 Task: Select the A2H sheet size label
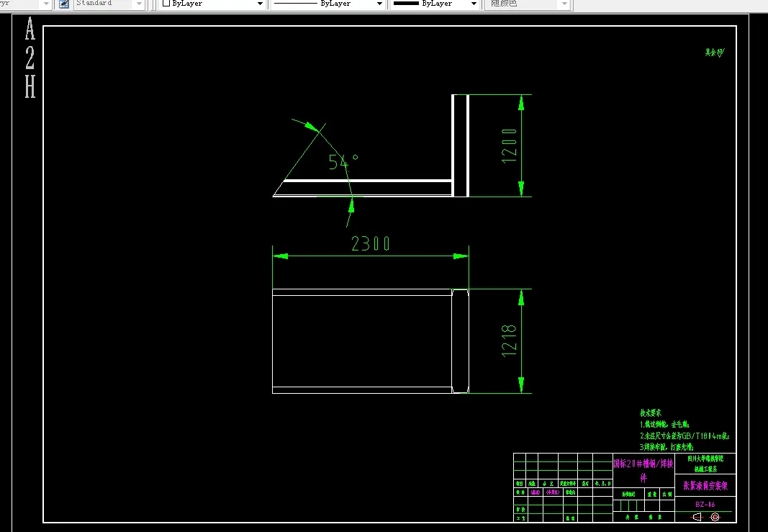[30, 58]
